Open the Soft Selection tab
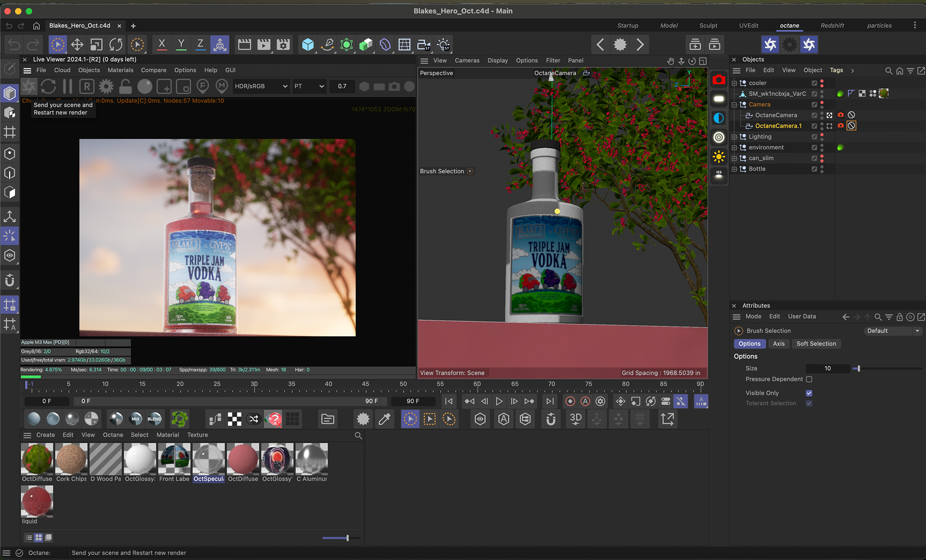 click(816, 344)
